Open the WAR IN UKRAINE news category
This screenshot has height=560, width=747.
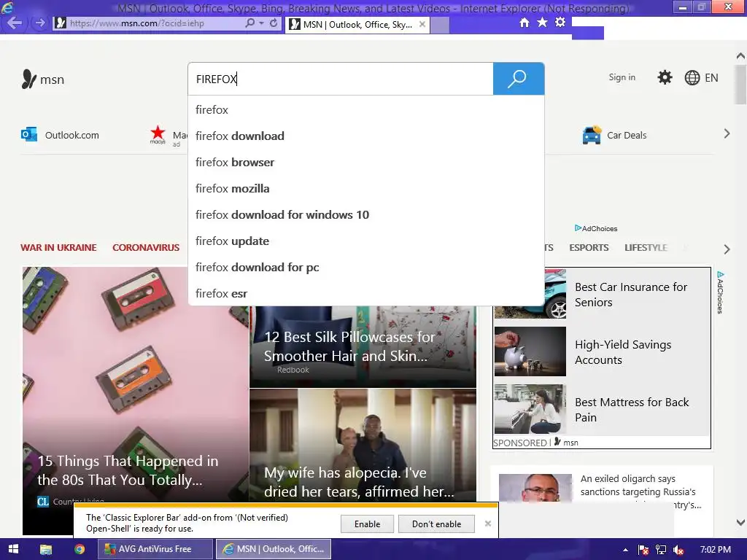pyautogui.click(x=58, y=248)
